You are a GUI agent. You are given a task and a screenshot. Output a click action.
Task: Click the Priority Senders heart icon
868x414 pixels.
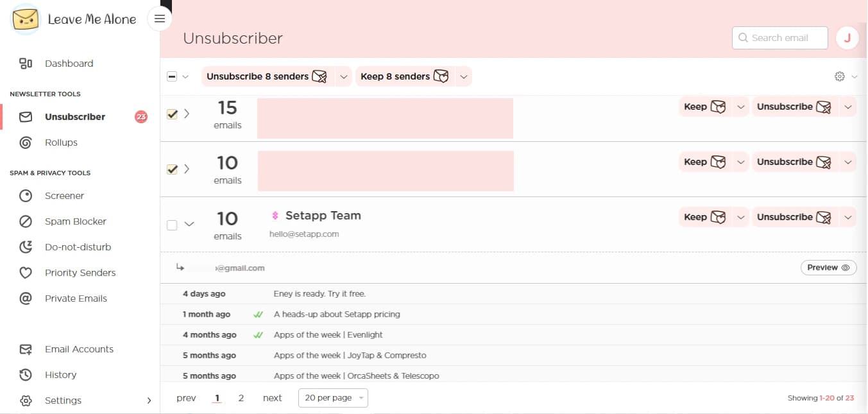click(x=26, y=273)
